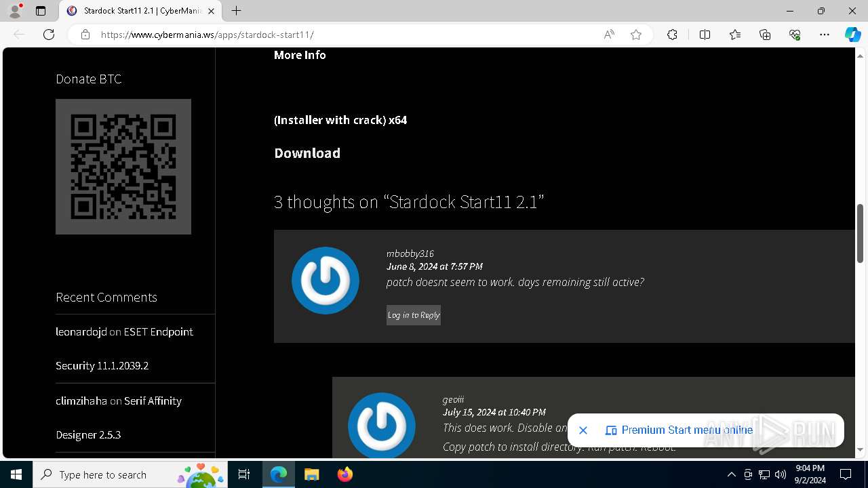Close the Stardock Start11 tab
Viewport: 868px width, 488px height.
212,11
